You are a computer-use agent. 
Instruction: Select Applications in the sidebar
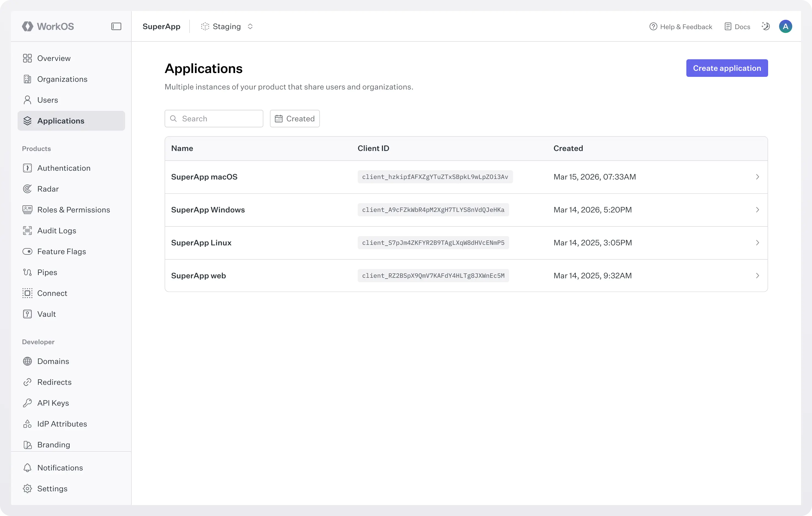tap(61, 120)
